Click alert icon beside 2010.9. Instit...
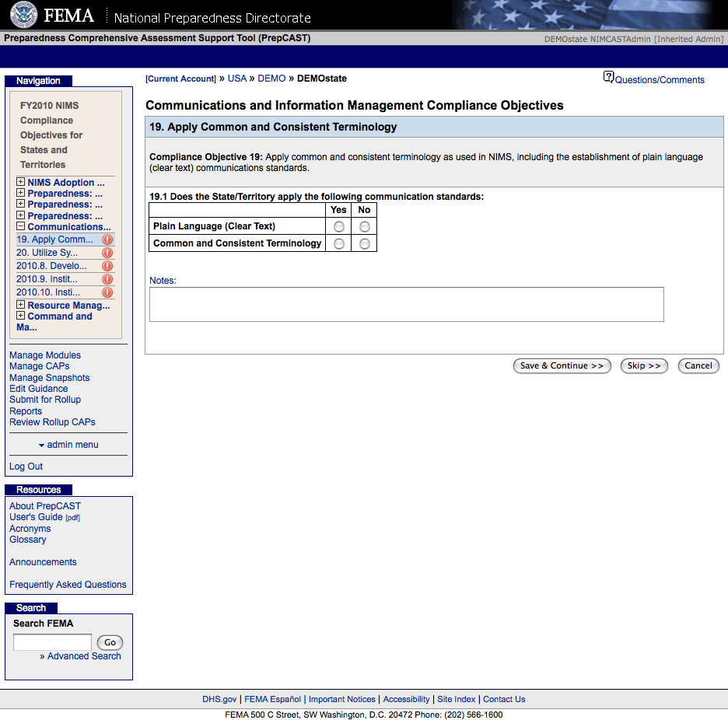Screen dimensions: 728x720 [x=107, y=279]
